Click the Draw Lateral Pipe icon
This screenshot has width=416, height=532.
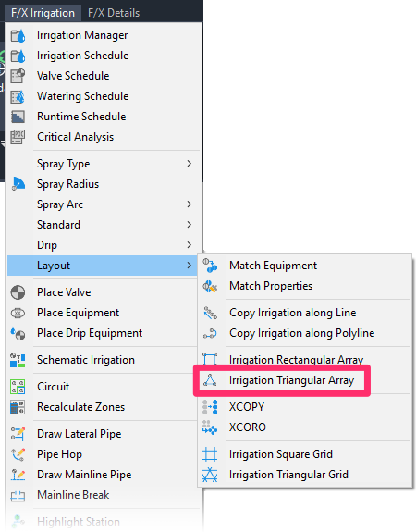point(18,434)
